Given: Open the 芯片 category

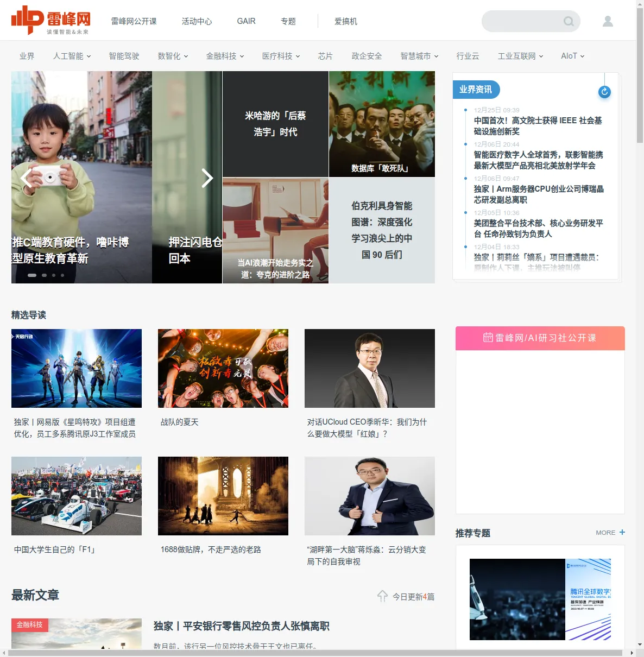Looking at the screenshot, I should (x=325, y=56).
